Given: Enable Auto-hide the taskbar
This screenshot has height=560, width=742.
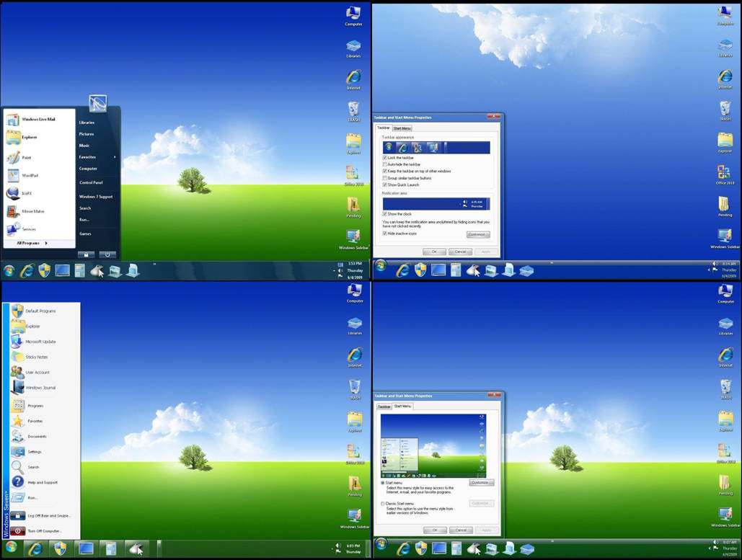Looking at the screenshot, I should (384, 165).
